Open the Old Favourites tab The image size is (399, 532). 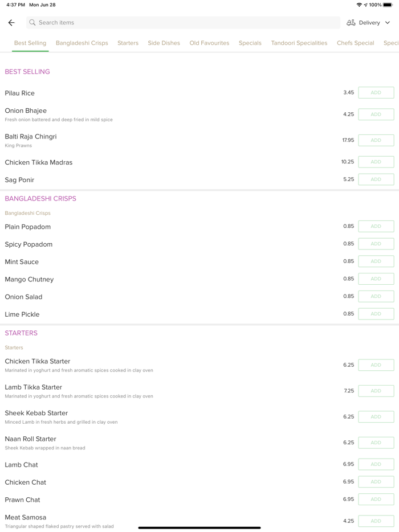[209, 43]
